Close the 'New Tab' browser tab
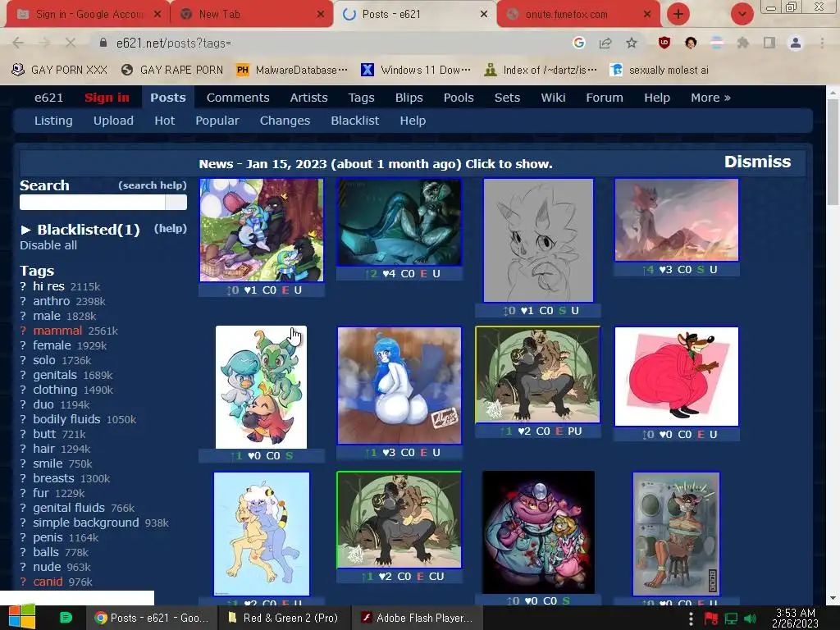Viewport: 840px width, 630px height. pyautogui.click(x=321, y=15)
